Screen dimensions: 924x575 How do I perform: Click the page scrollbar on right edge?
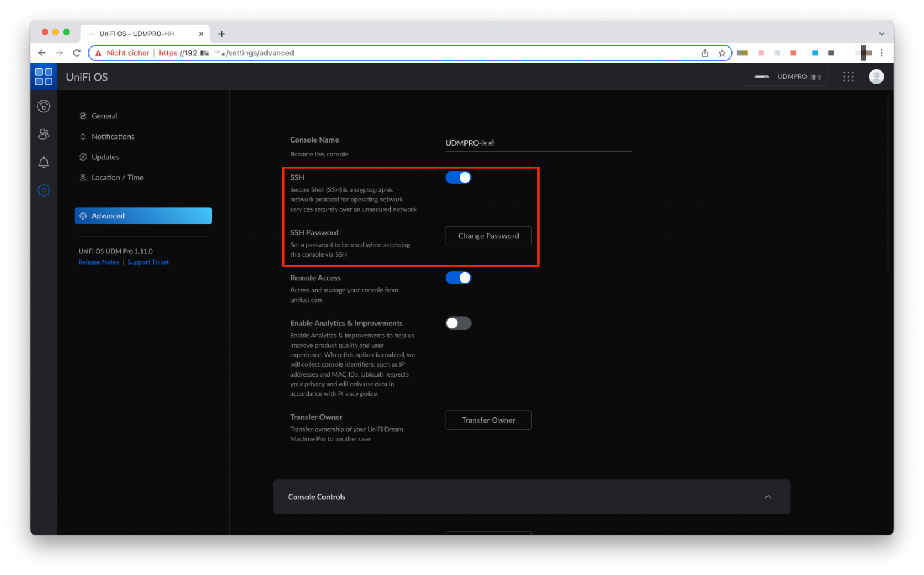tap(889, 183)
